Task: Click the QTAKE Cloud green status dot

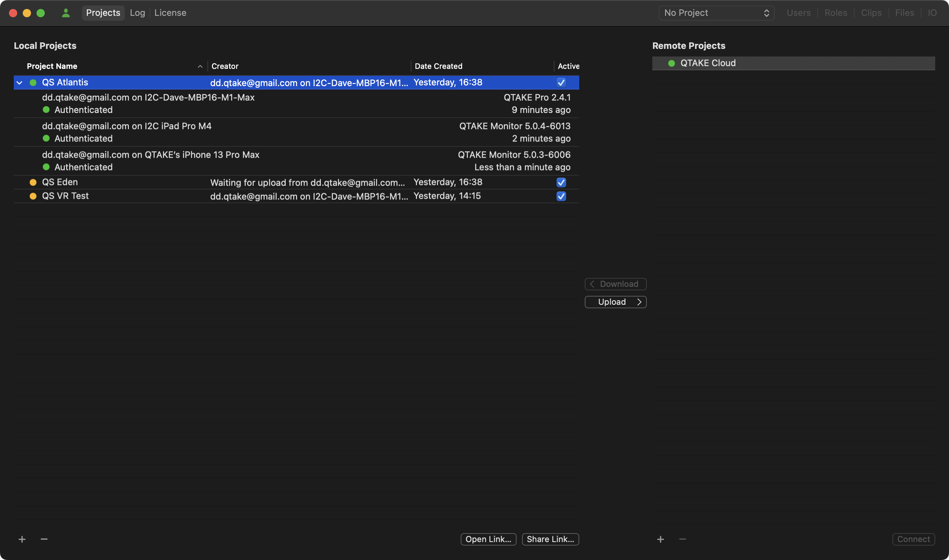Action: tap(671, 63)
